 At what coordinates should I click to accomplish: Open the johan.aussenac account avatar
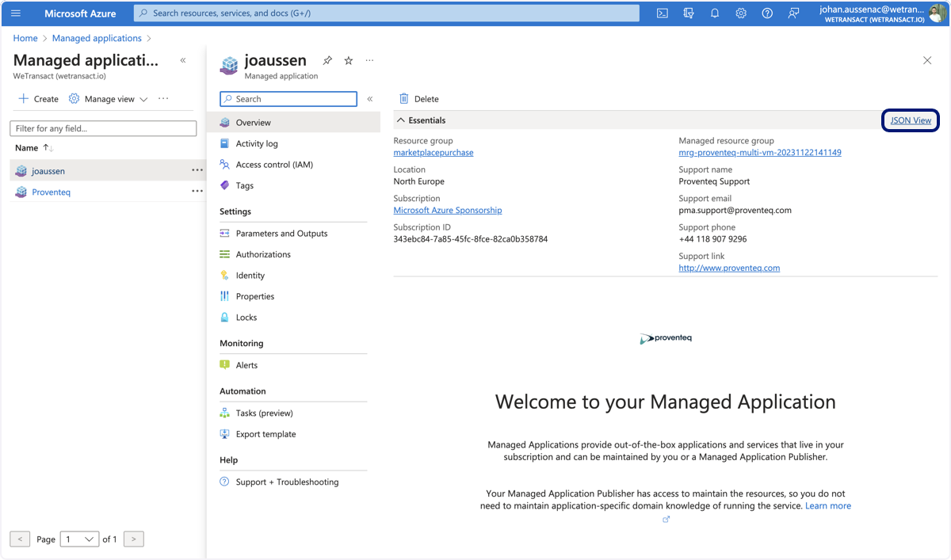click(x=938, y=13)
